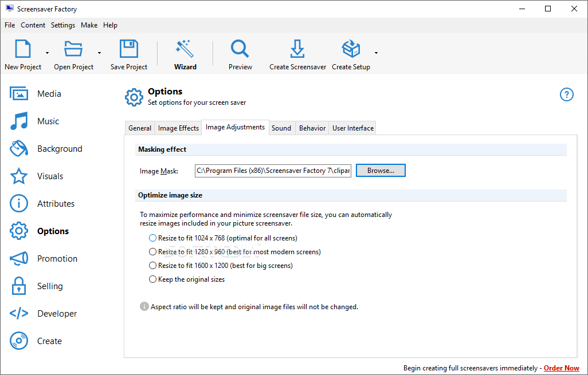This screenshot has width=588, height=375.
Task: Open the Make menu
Action: (x=89, y=25)
